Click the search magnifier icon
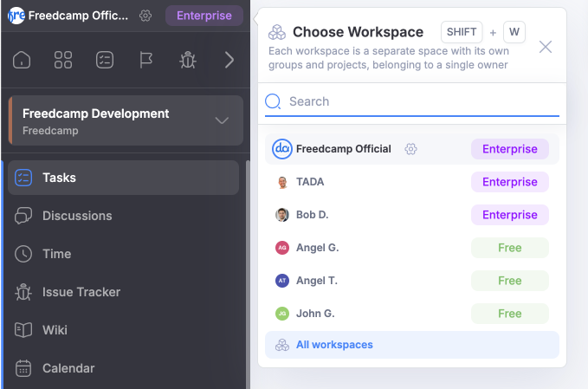This screenshot has height=389, width=588. coord(273,101)
